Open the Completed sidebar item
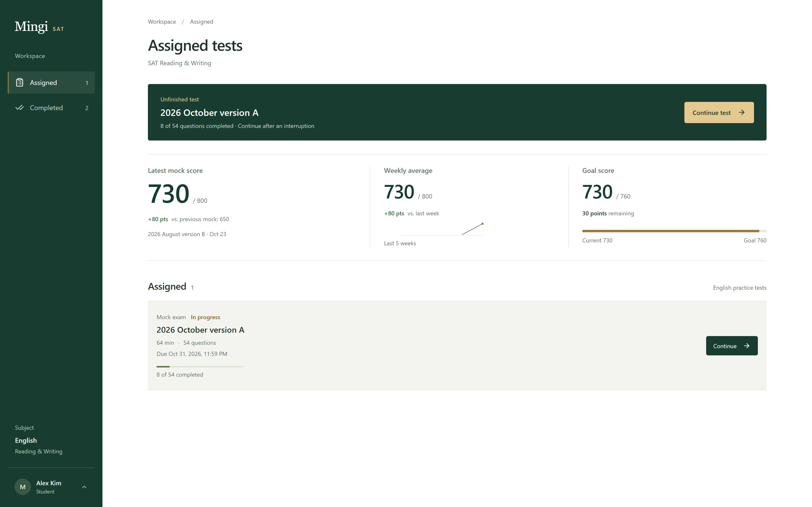The width and height of the screenshot is (812, 507). (x=51, y=108)
